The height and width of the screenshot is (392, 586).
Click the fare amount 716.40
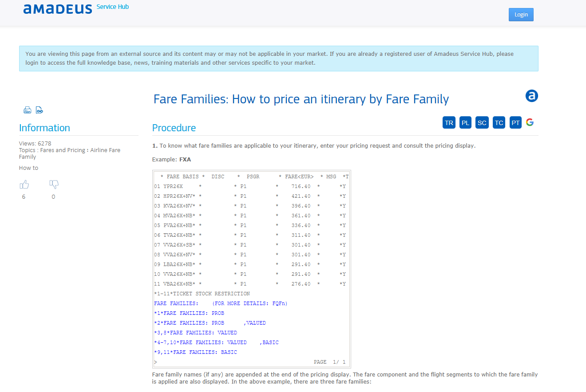[x=301, y=186]
